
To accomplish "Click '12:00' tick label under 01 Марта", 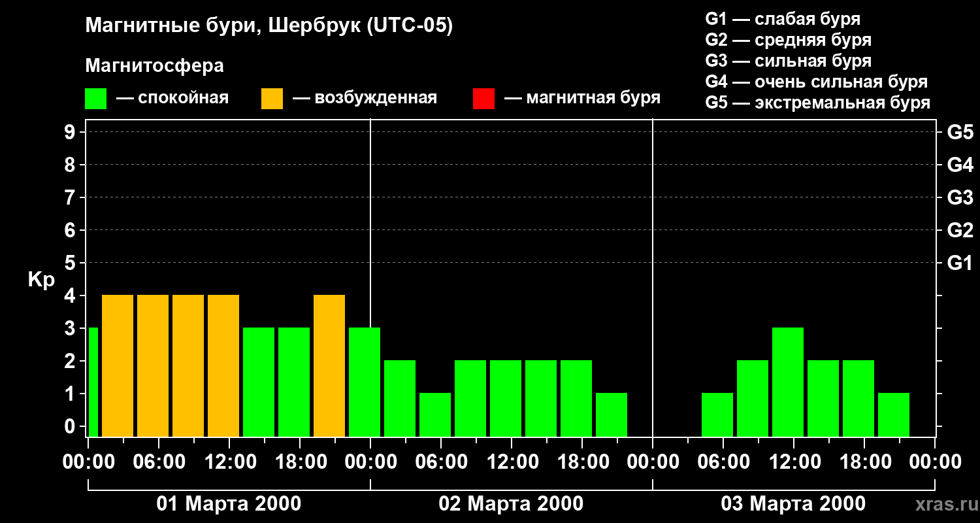I will (x=229, y=462).
